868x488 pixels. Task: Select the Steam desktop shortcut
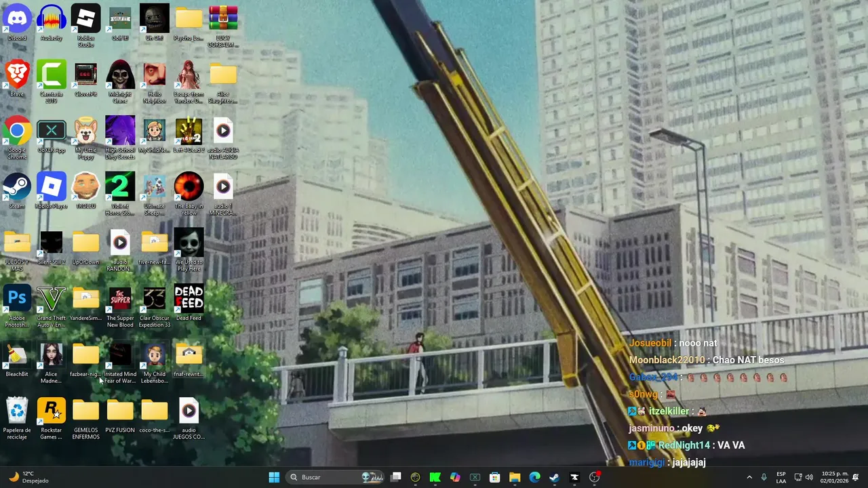tap(17, 191)
